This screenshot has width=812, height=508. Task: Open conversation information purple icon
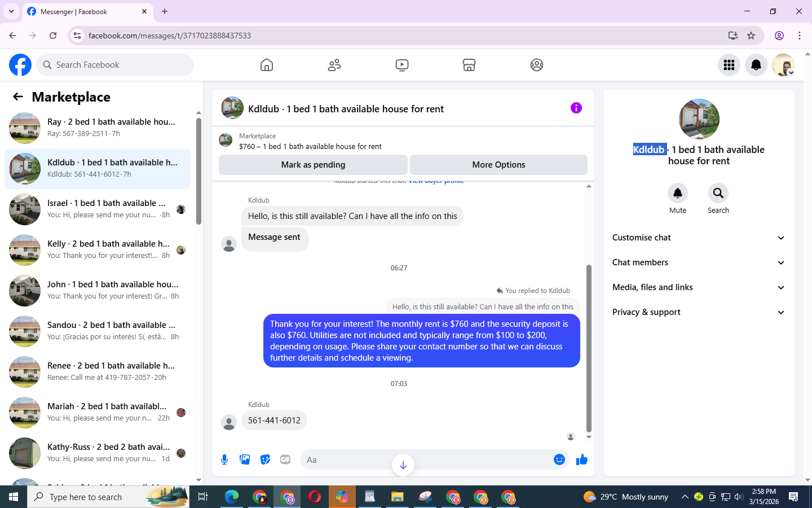pyautogui.click(x=576, y=108)
